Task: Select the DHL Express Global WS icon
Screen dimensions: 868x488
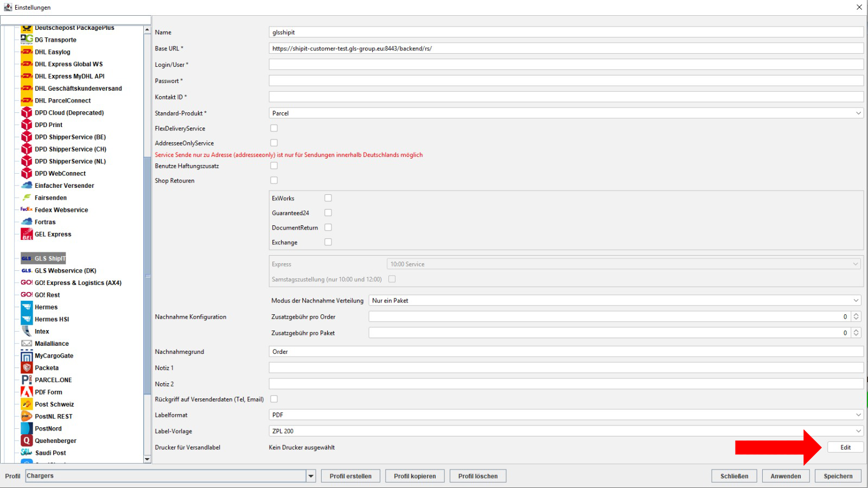Action: coord(27,64)
